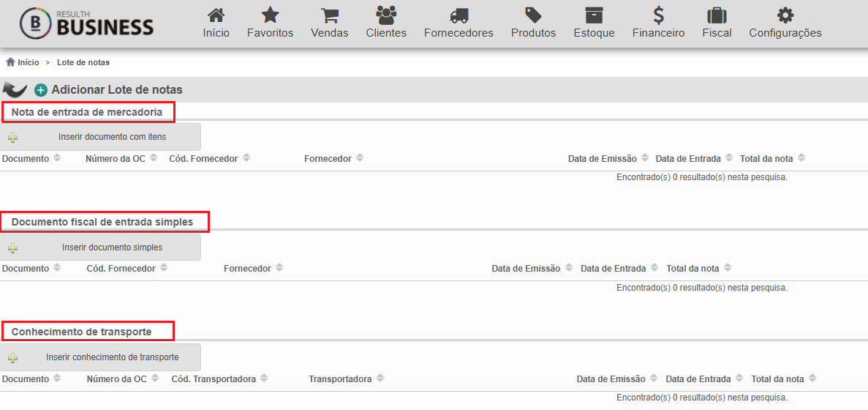The height and width of the screenshot is (410, 868).
Task: Open the Favoritos star menu
Action: [x=270, y=23]
